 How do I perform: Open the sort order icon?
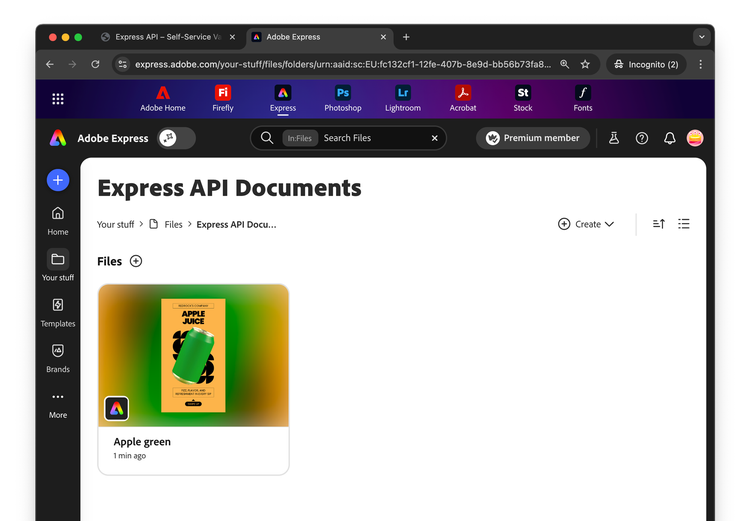659,224
